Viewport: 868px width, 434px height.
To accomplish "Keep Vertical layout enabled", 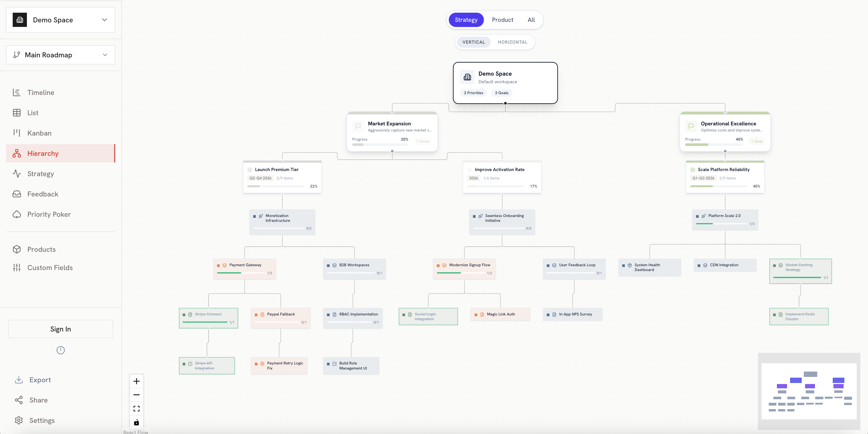I will tap(473, 42).
